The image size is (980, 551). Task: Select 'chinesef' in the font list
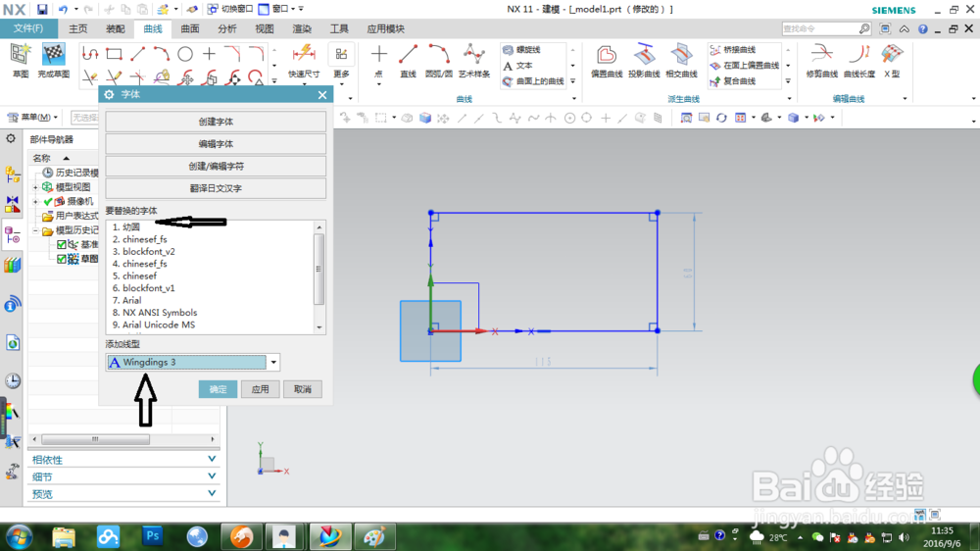tap(139, 275)
